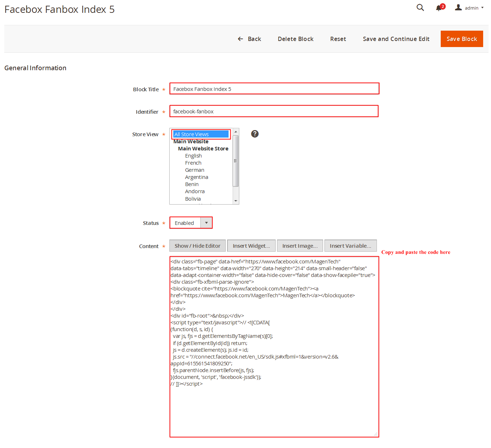The width and height of the screenshot is (491, 448).
Task: Open Store View help question-mark icon
Action: click(x=255, y=134)
